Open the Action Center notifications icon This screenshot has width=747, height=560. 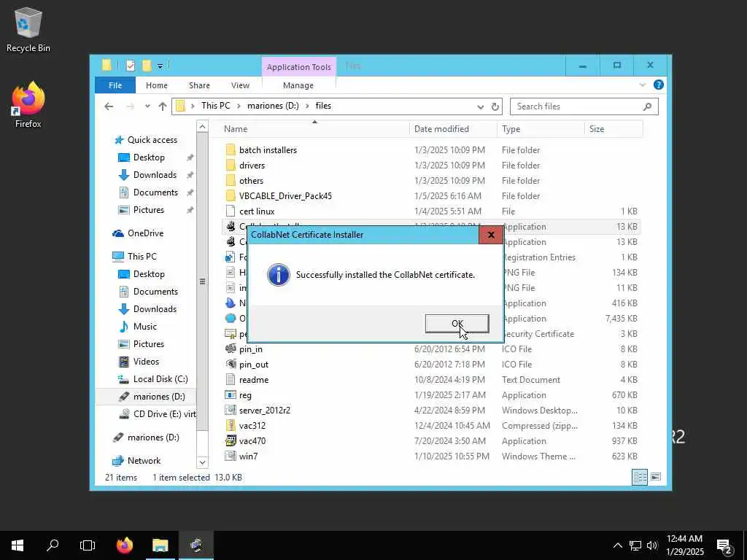[x=725, y=545]
